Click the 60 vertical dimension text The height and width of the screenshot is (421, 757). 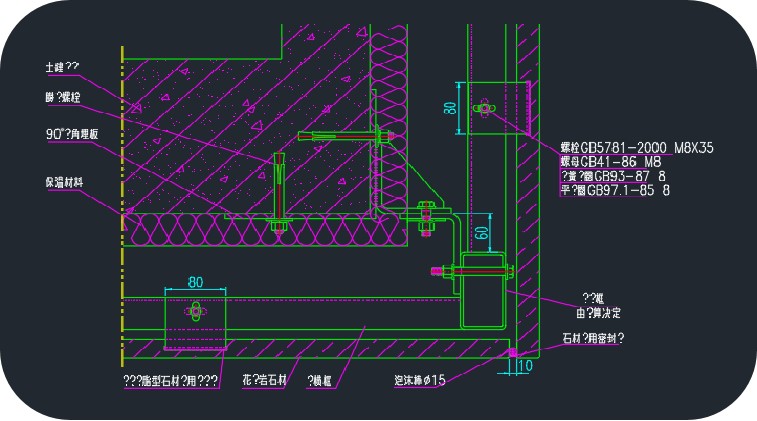pos(483,235)
